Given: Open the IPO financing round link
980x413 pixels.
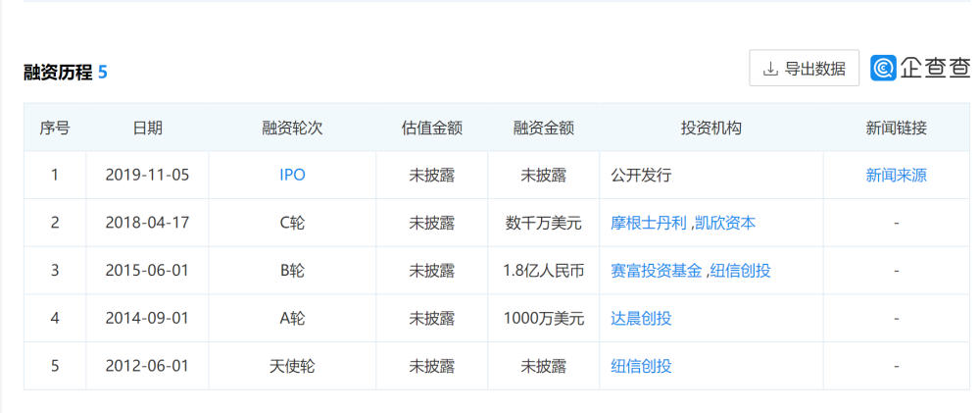Looking at the screenshot, I should click(292, 176).
